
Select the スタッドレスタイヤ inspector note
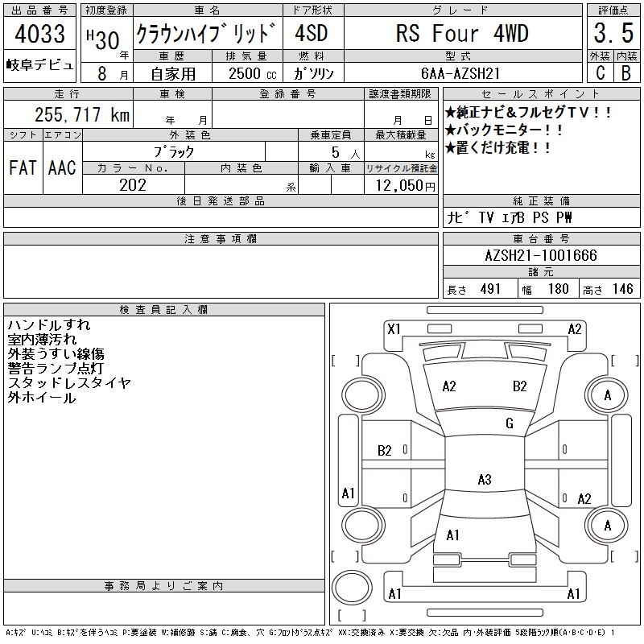pos(69,383)
